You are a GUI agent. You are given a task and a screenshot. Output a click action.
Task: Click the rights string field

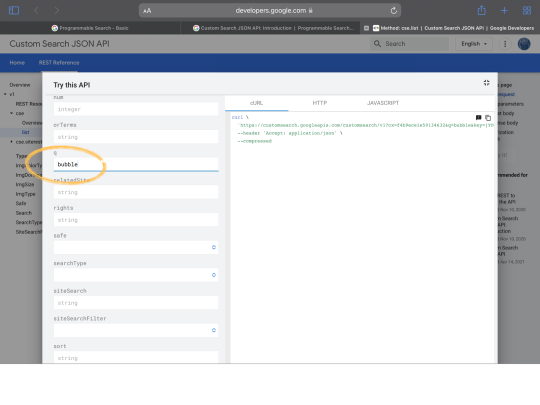coord(136,220)
